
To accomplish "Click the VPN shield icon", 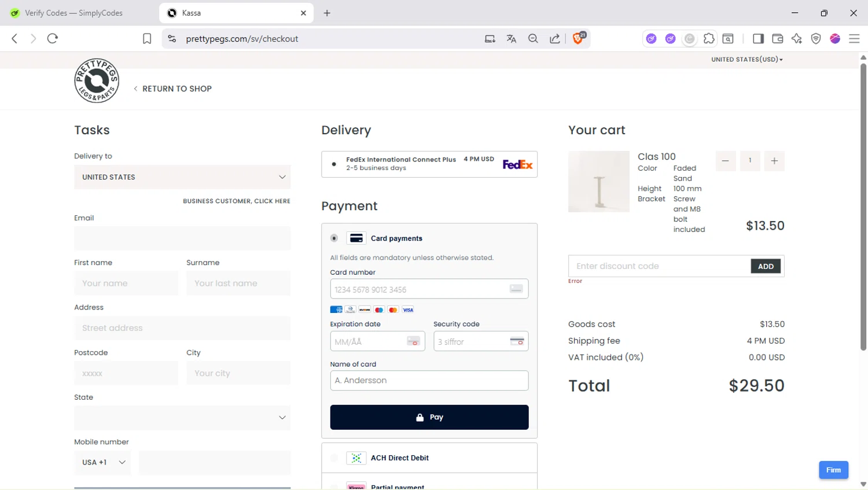I will (816, 39).
